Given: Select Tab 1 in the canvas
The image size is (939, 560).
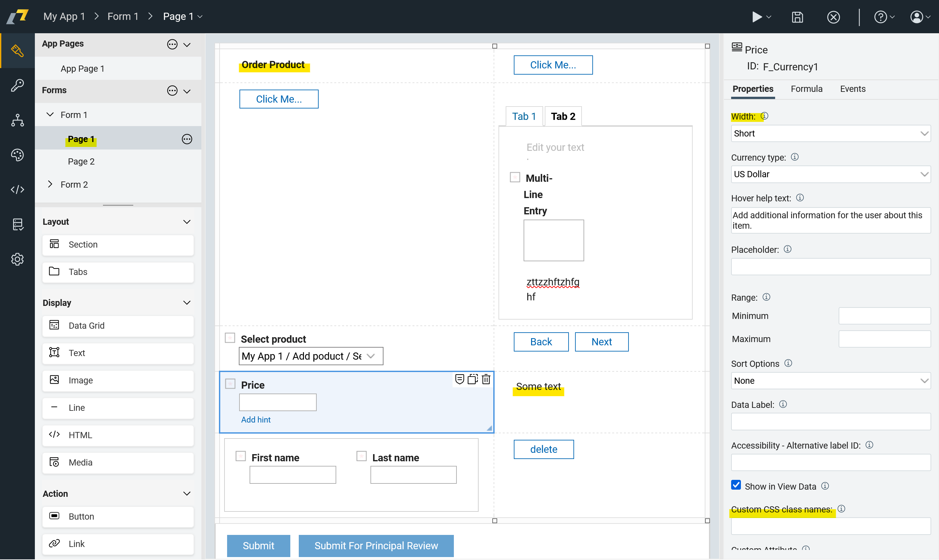Looking at the screenshot, I should (524, 117).
